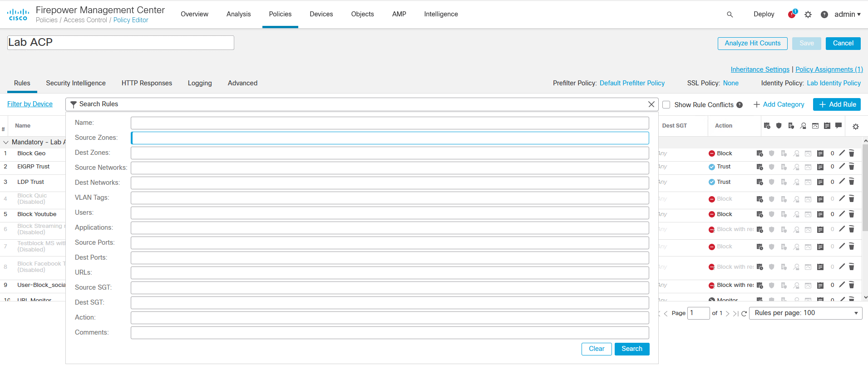Switch to the Security Intelligence tab
Viewport: 868px width, 375px height.
(x=76, y=83)
